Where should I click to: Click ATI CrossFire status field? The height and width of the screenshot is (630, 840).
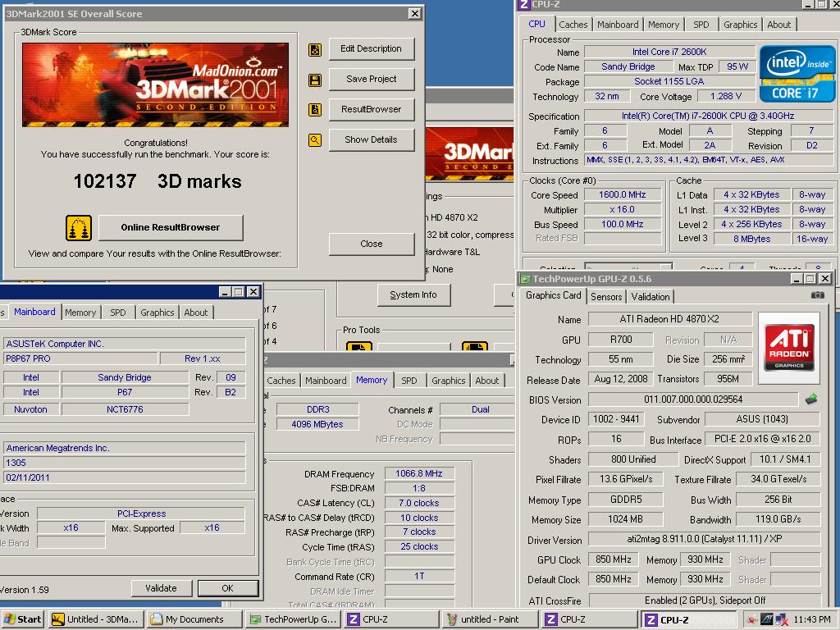[705, 600]
